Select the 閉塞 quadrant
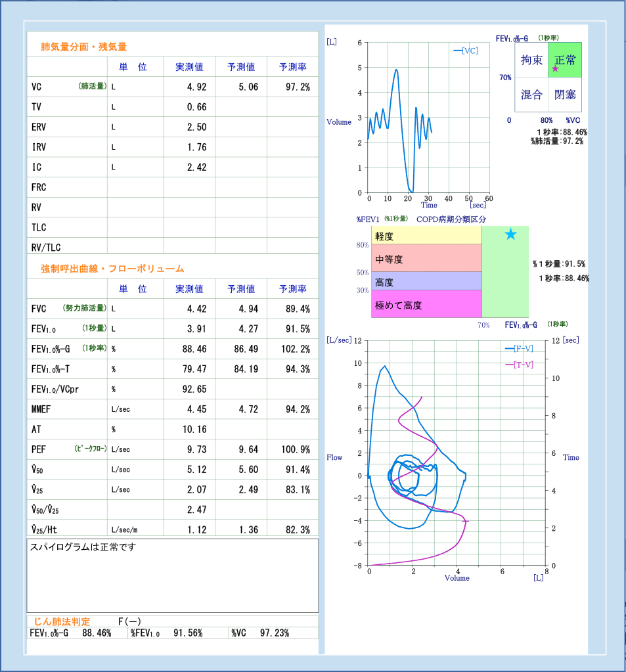Viewport: 626px width, 672px height. pos(566,95)
